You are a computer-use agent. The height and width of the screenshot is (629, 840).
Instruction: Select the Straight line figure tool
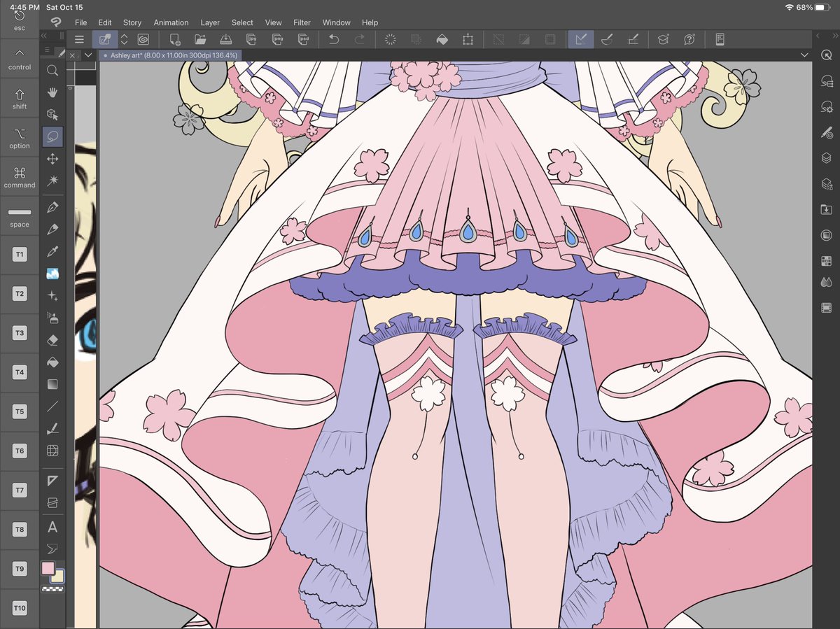point(52,407)
